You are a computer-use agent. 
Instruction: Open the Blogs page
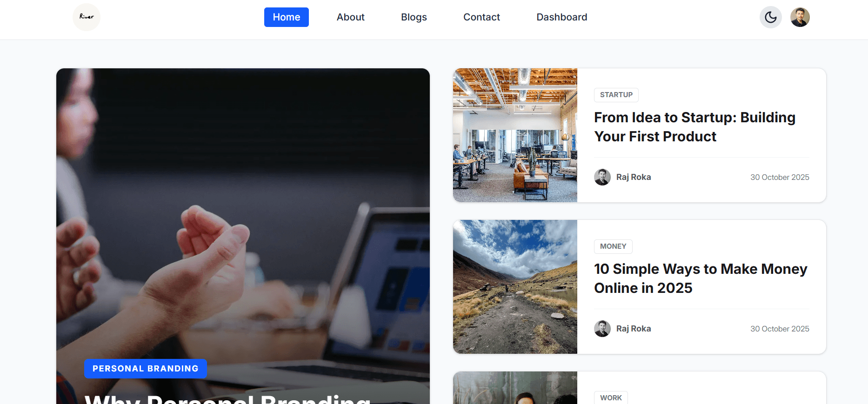414,17
